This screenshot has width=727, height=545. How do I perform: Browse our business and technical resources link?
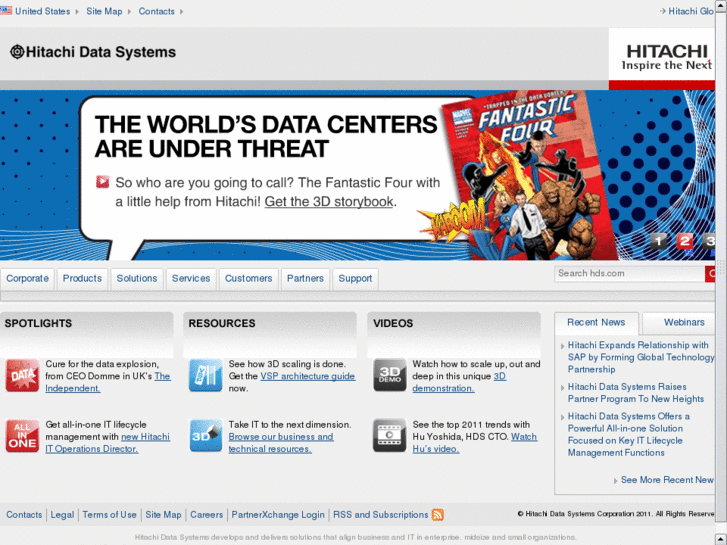281,443
